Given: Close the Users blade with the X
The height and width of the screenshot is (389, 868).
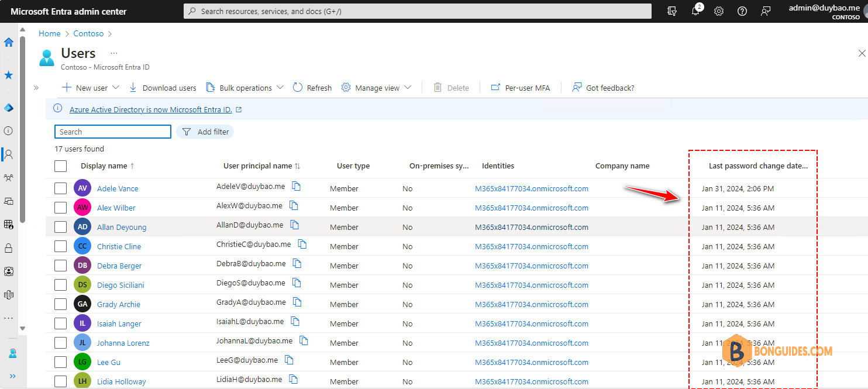Looking at the screenshot, I should click(862, 53).
